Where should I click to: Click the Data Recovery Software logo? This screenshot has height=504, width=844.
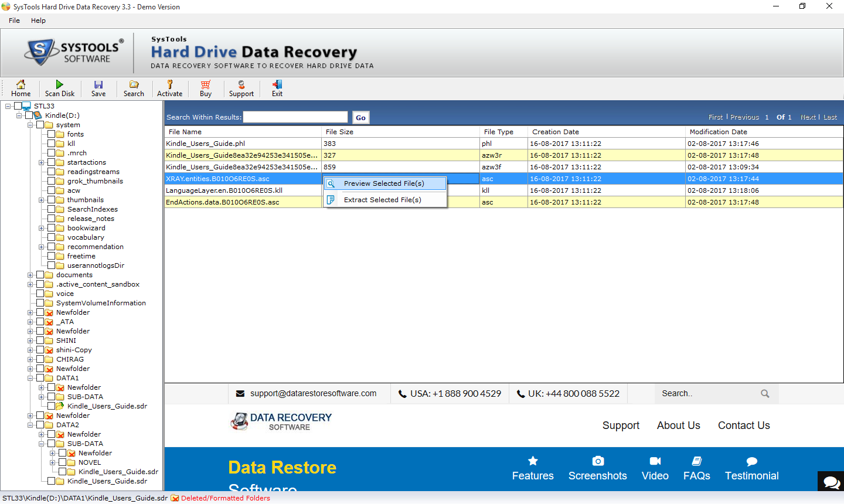pyautogui.click(x=281, y=421)
